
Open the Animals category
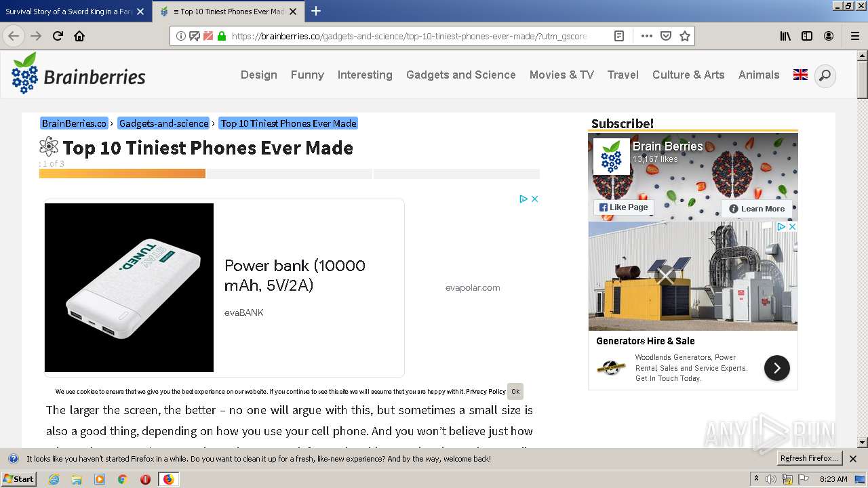click(759, 75)
